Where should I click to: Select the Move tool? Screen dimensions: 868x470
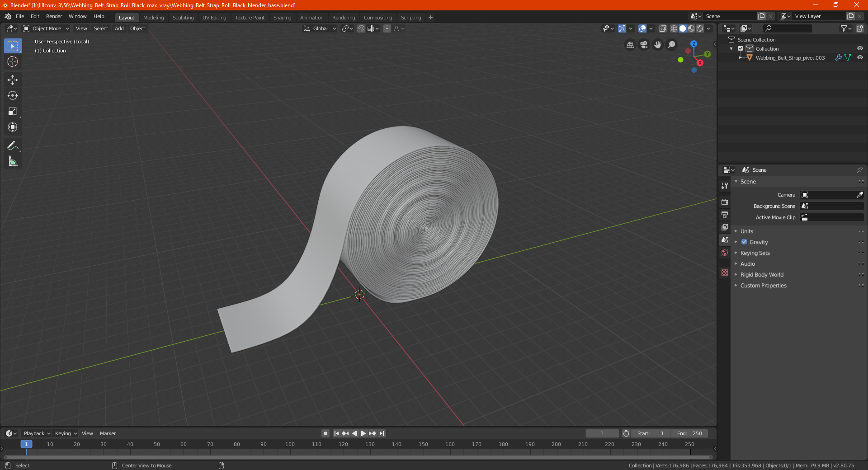click(13, 80)
